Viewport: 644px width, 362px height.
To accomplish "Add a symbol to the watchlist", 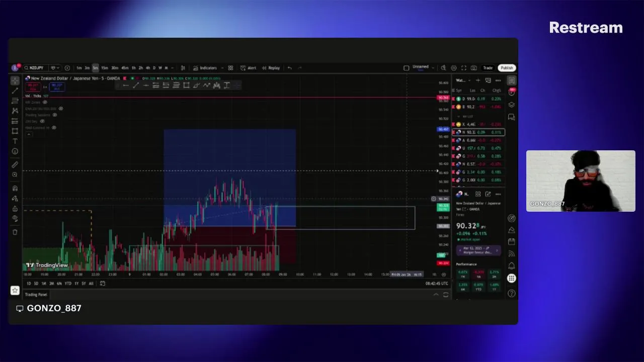I will [477, 80].
